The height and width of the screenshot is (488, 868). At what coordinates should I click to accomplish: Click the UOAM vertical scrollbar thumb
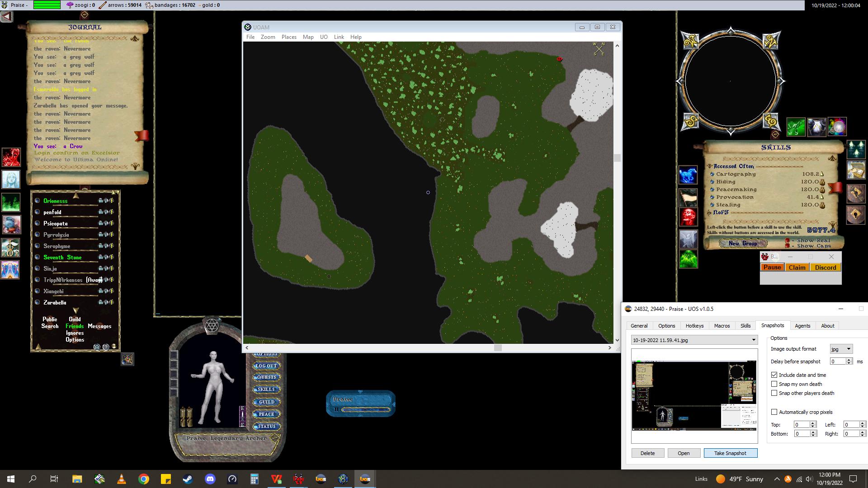[x=617, y=158]
